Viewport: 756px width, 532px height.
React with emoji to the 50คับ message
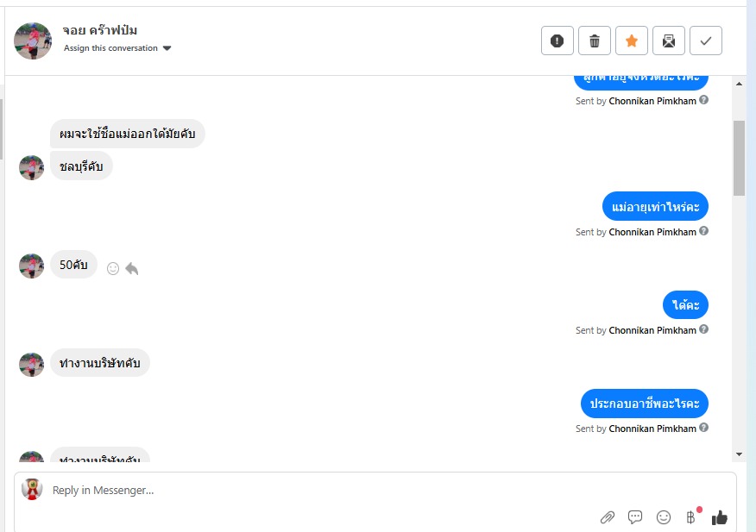[113, 268]
